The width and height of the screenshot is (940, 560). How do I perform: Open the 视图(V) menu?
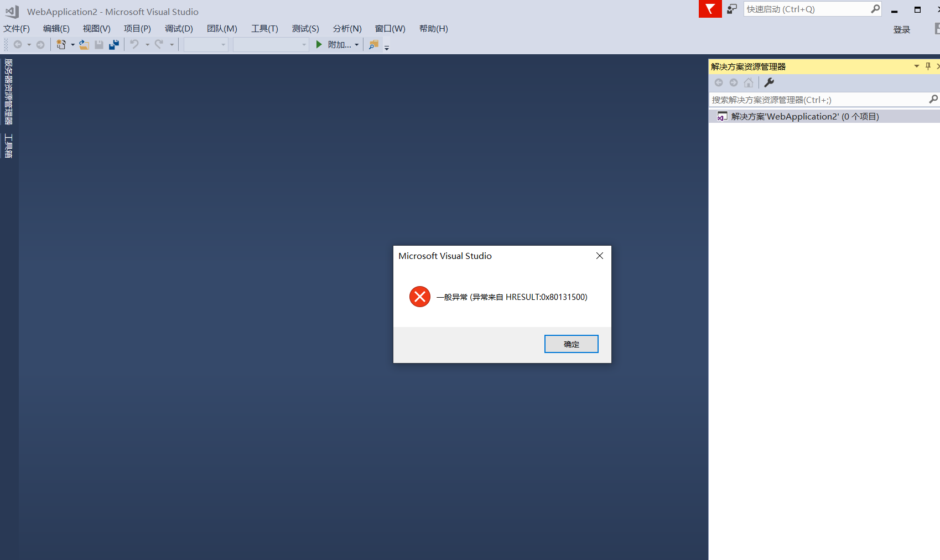97,28
